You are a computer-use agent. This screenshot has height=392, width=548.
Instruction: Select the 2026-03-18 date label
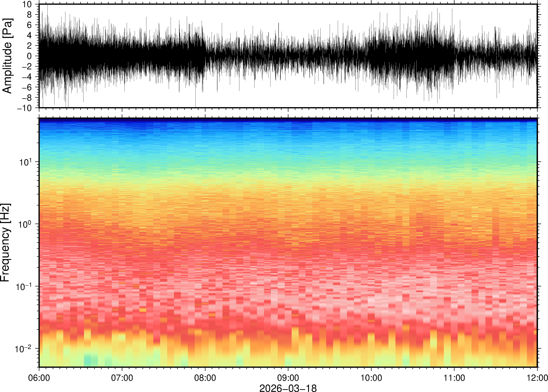pyautogui.click(x=288, y=388)
